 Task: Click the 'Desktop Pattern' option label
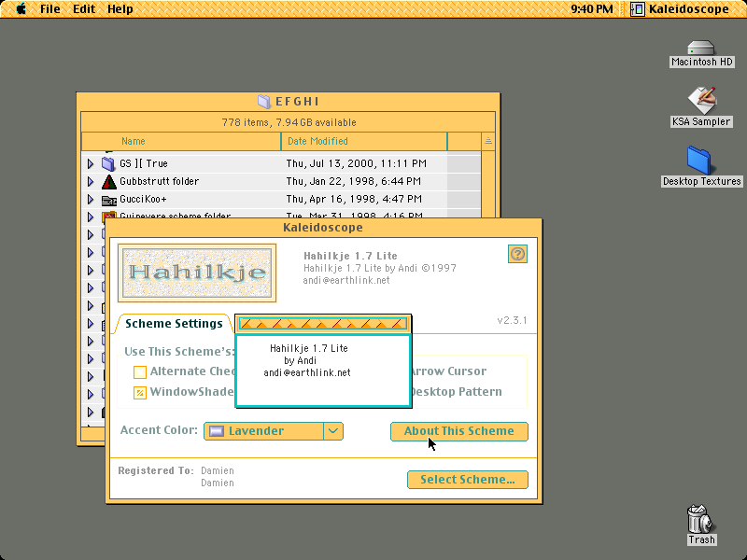(457, 392)
